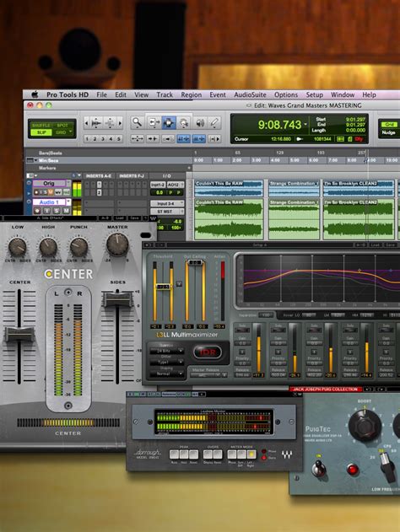Click the CENTER fader handle
This screenshot has width=400, height=532.
tap(19, 334)
